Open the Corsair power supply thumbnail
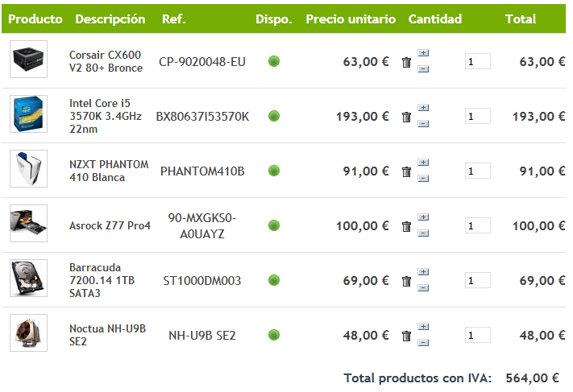Viewport: 573px width, 392px height. (28, 60)
